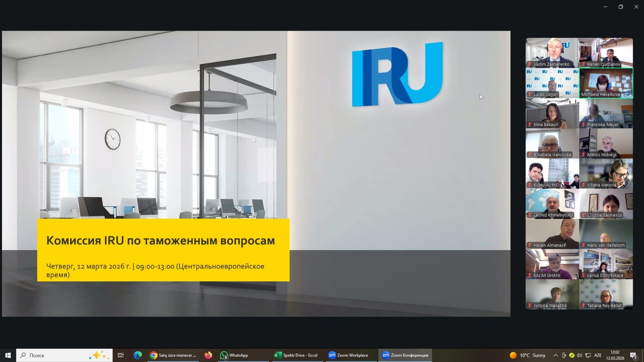Open the system tray volume icon
This screenshot has width=644, height=362.
(x=580, y=355)
